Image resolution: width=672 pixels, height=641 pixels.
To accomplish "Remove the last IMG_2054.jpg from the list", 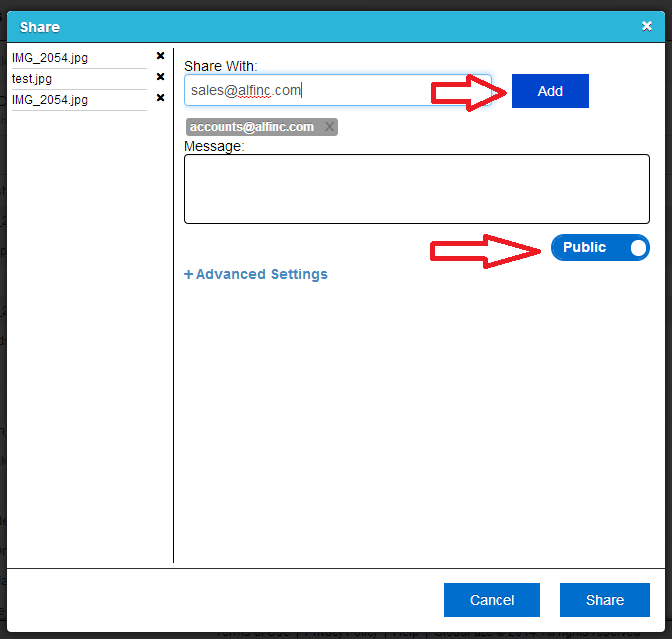I will 160,99.
